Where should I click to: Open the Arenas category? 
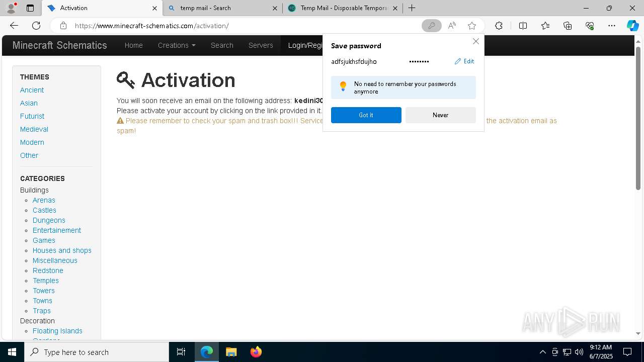44,200
